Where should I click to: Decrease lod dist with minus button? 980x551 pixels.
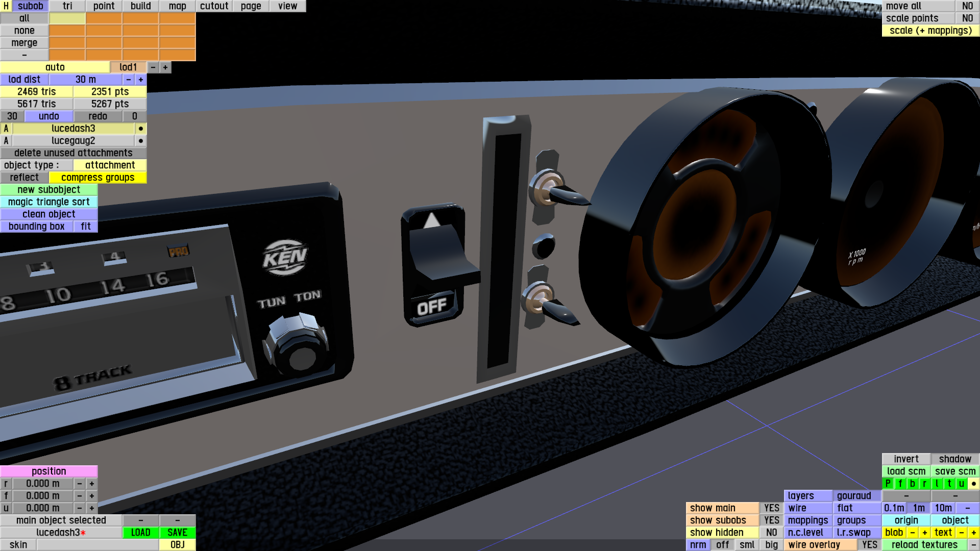[x=129, y=80]
